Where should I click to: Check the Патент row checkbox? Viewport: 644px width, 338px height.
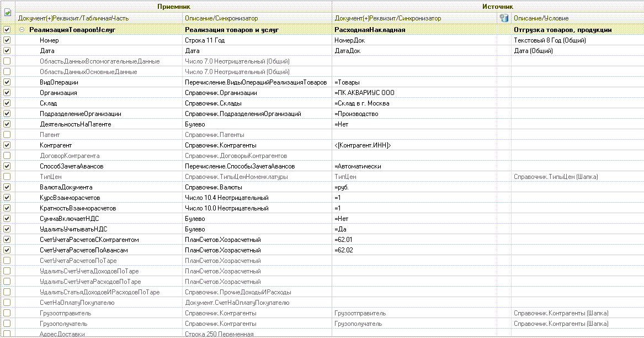click(x=7, y=134)
